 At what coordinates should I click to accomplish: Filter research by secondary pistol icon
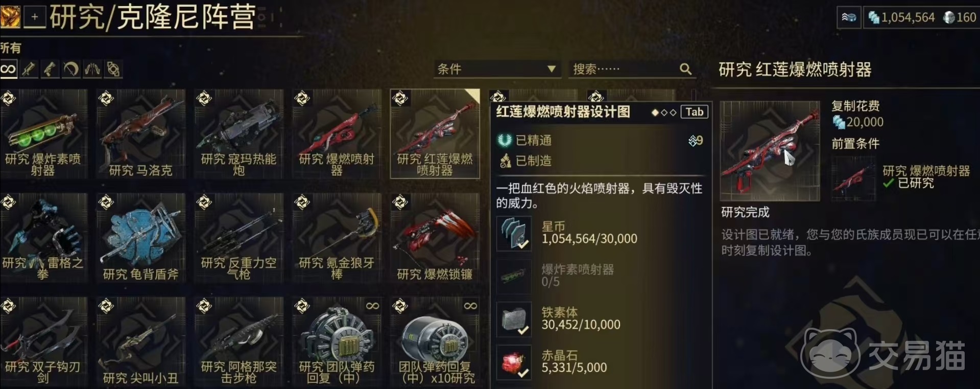tap(50, 69)
